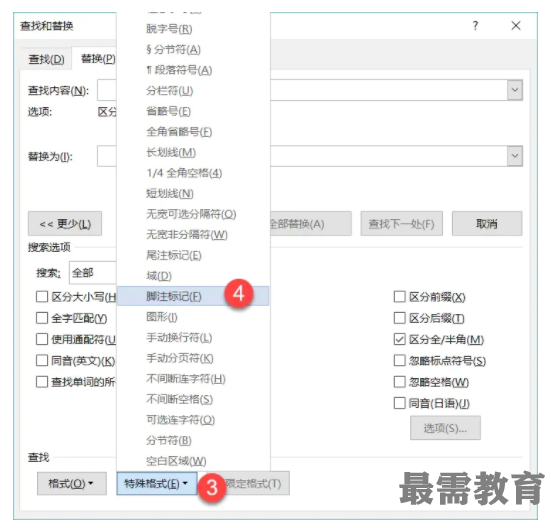Switch to the 查找(D) tab
551x528 pixels.
pyautogui.click(x=46, y=59)
